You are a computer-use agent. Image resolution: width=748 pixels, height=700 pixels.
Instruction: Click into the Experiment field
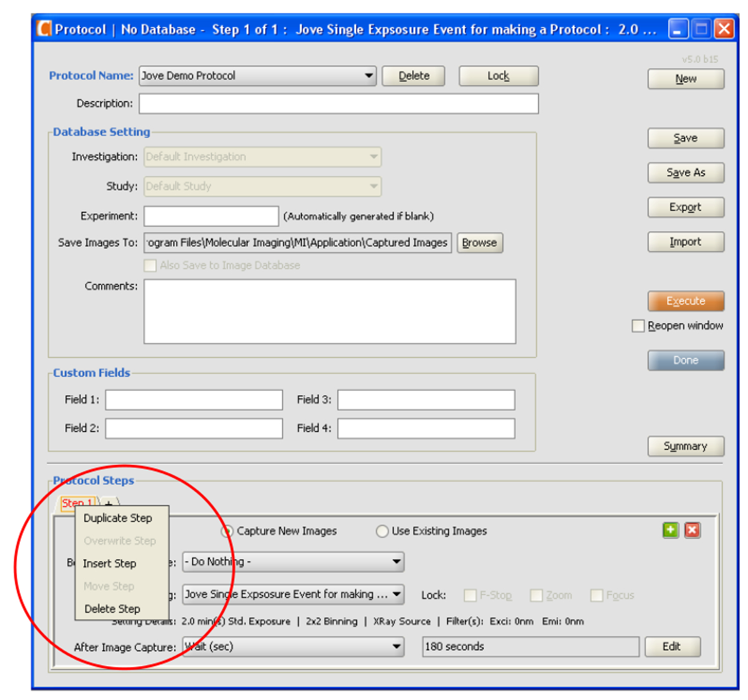(x=211, y=216)
